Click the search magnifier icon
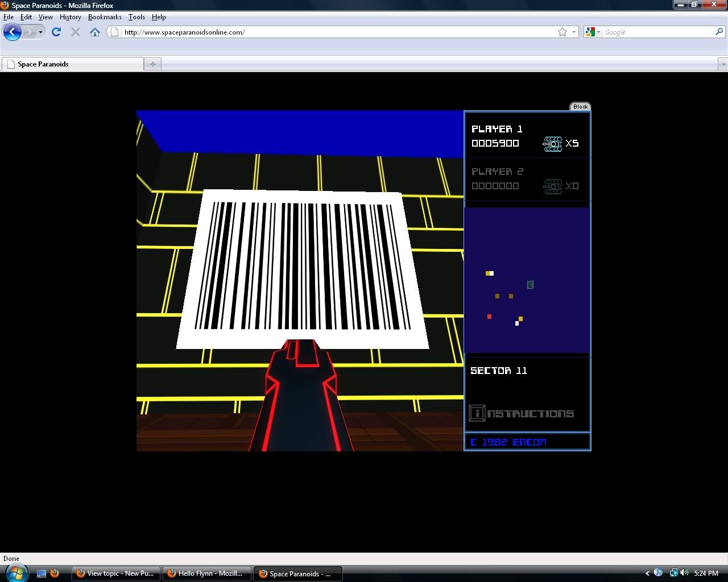 tap(719, 32)
